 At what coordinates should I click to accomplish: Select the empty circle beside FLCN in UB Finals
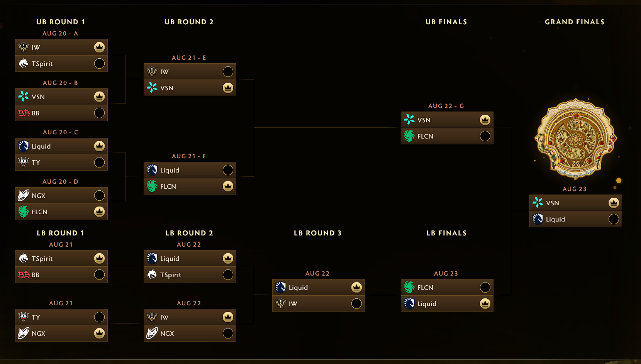(485, 136)
